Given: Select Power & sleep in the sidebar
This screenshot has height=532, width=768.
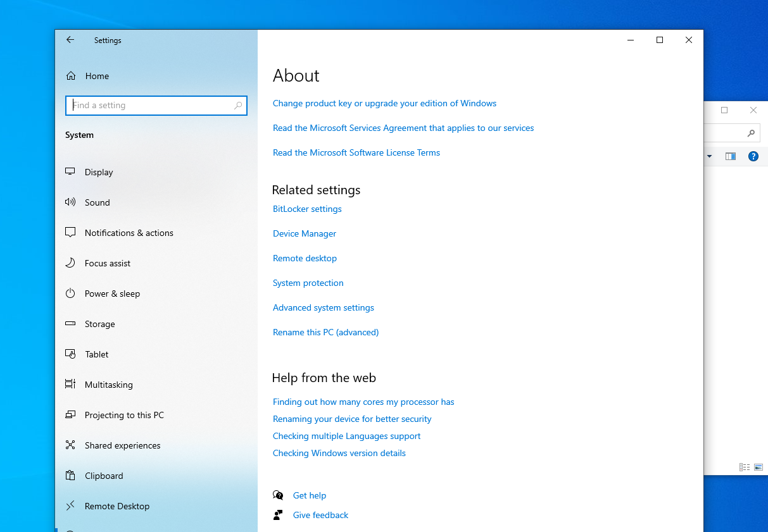Looking at the screenshot, I should point(112,294).
